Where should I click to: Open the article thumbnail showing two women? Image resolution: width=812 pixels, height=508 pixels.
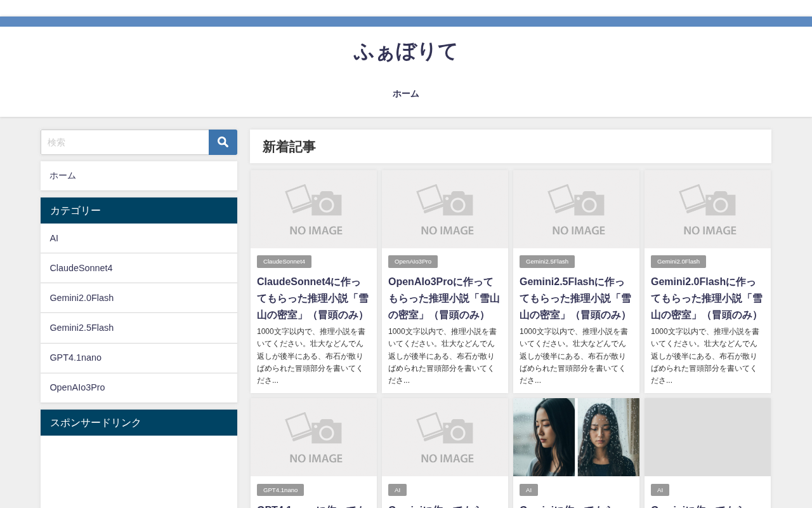click(x=576, y=437)
